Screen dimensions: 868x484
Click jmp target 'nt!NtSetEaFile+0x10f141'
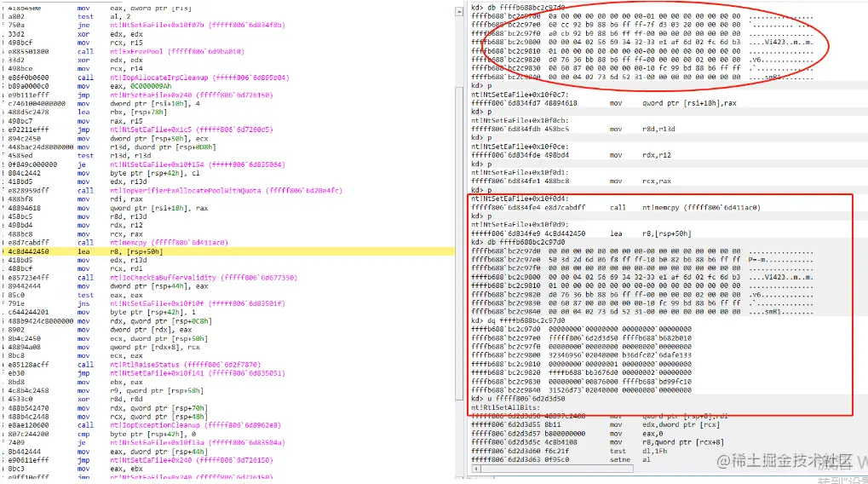click(x=197, y=373)
